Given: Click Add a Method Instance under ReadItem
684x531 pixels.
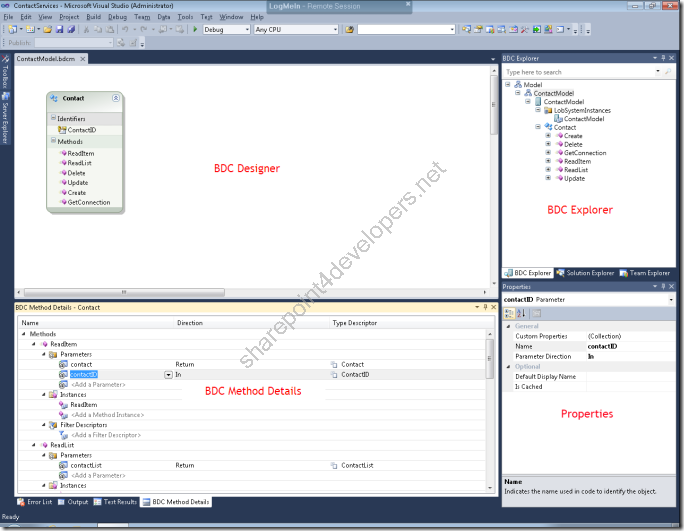Looking at the screenshot, I should [107, 415].
